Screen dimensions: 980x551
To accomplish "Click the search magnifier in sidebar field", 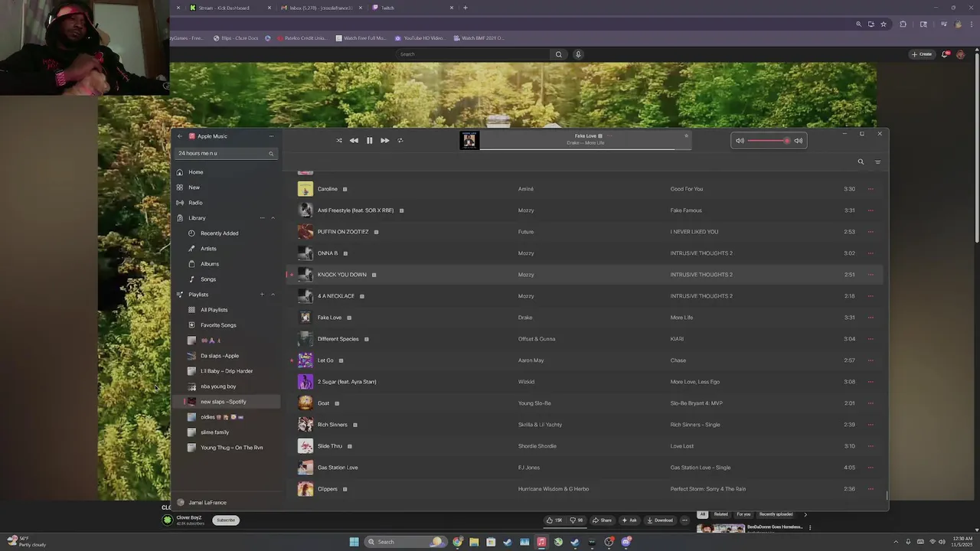I will [x=271, y=154].
